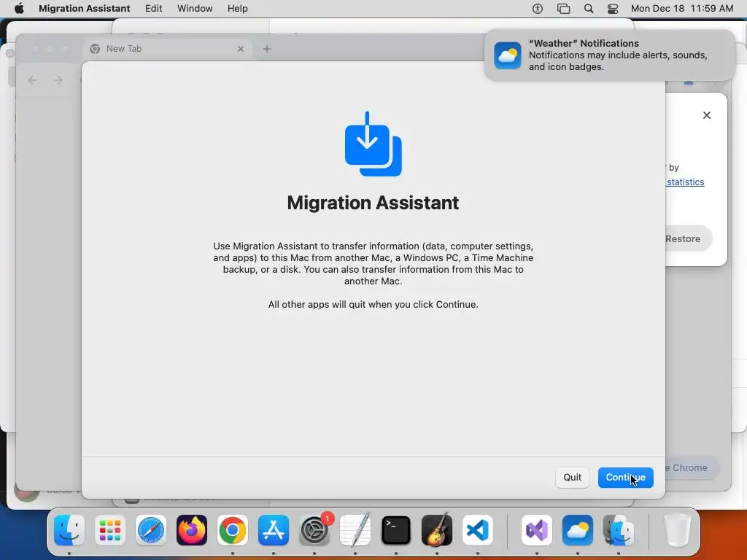Click the Accessibility icon in menu bar
This screenshot has height=560, width=747.
click(x=538, y=8)
